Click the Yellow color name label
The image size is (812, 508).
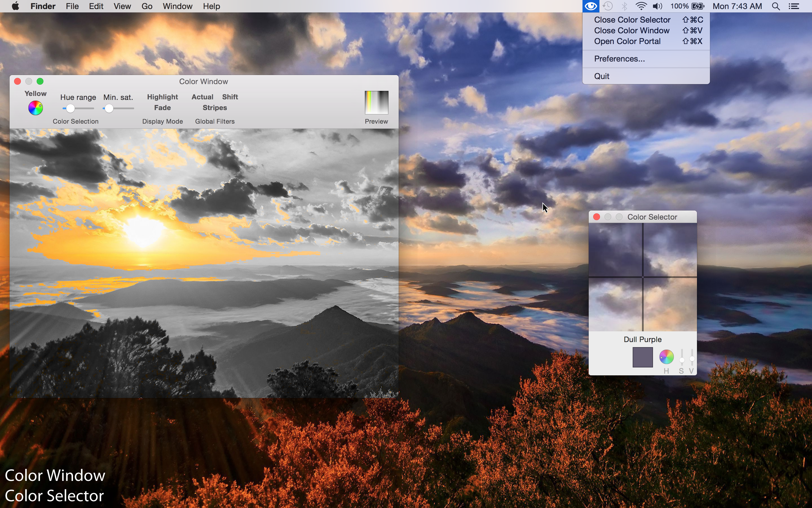pos(35,93)
